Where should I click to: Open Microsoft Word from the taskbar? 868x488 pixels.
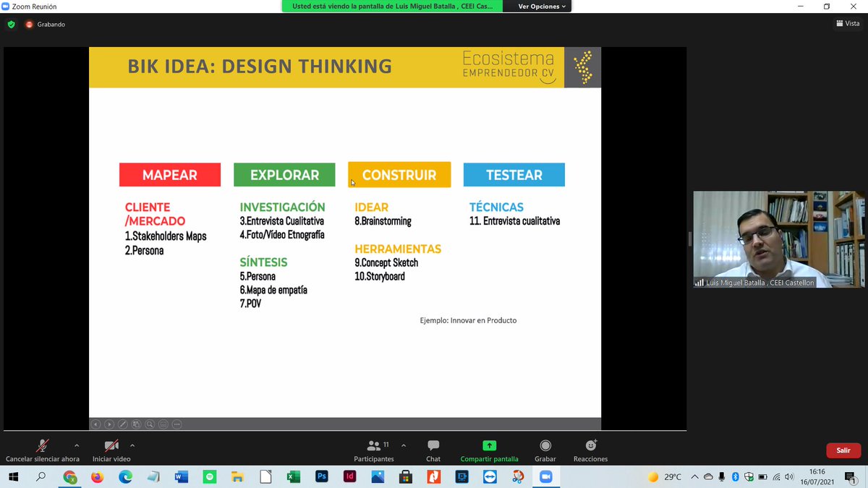tap(181, 477)
